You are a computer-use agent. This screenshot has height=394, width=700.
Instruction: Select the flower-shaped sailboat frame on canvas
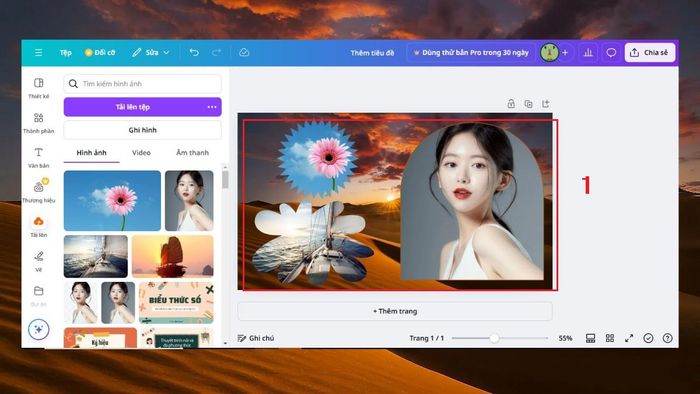pos(312,243)
